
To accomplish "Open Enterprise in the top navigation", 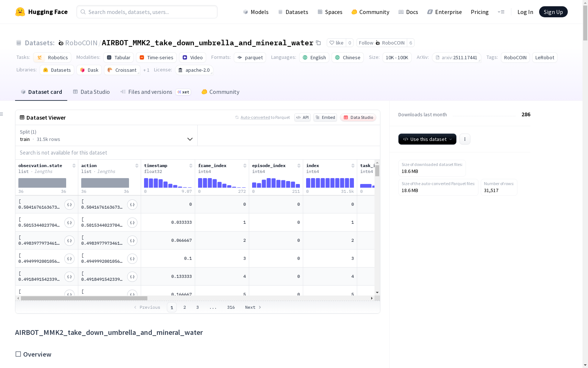I will (x=445, y=12).
